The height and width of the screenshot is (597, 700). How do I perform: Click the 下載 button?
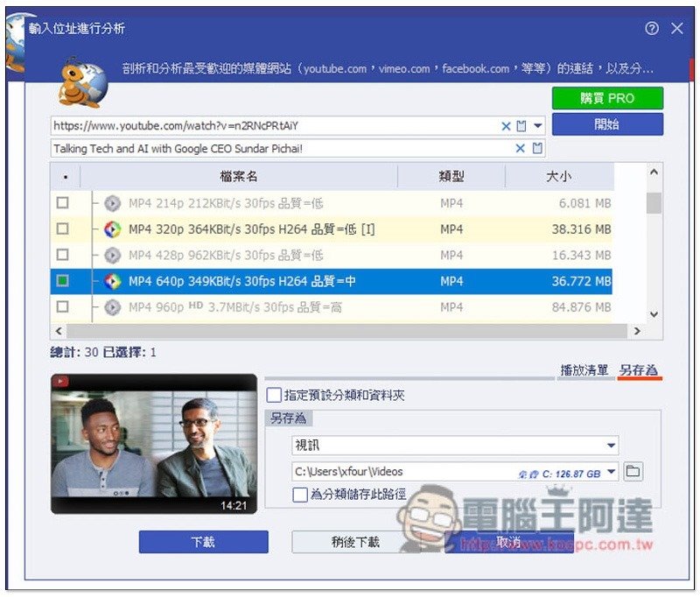coord(203,542)
